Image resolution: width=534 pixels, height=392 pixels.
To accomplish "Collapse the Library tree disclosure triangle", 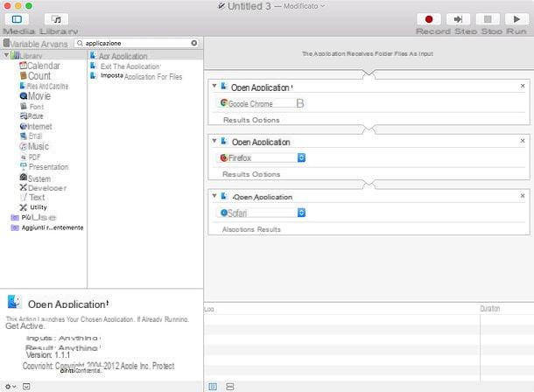I will 6,55.
